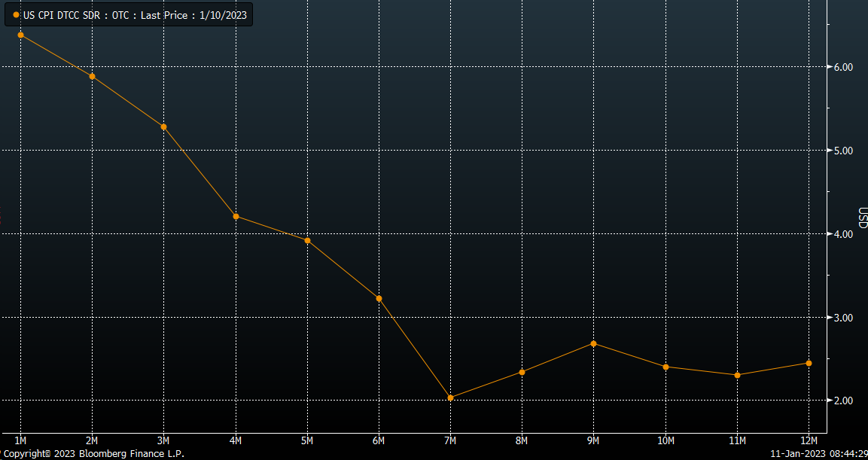Click the 3M data point on the line

(163, 126)
